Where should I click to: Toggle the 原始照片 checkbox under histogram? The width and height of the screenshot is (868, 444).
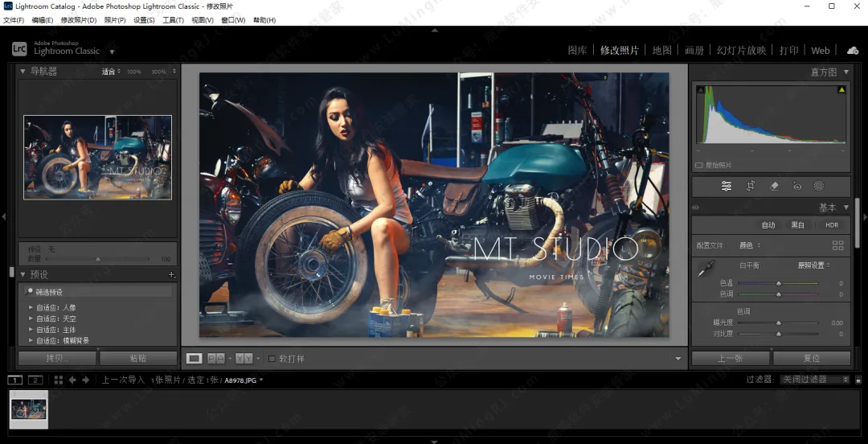point(699,165)
